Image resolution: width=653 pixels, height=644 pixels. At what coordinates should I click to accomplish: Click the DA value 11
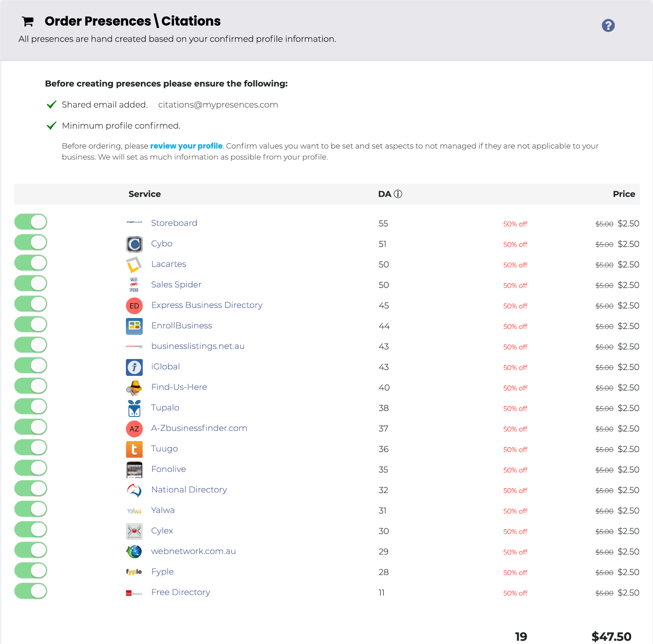coord(382,593)
